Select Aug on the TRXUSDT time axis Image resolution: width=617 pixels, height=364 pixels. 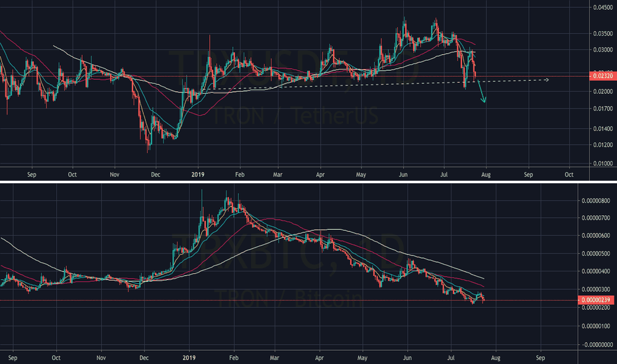486,174
